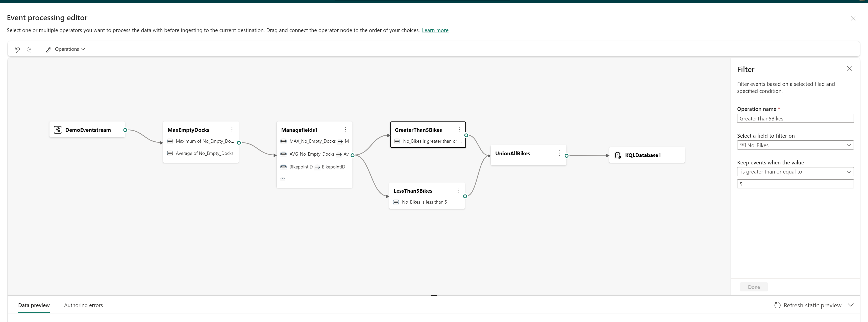Click No_Bikes is less than 5 condition
Image resolution: width=868 pixels, height=322 pixels.
tap(420, 202)
